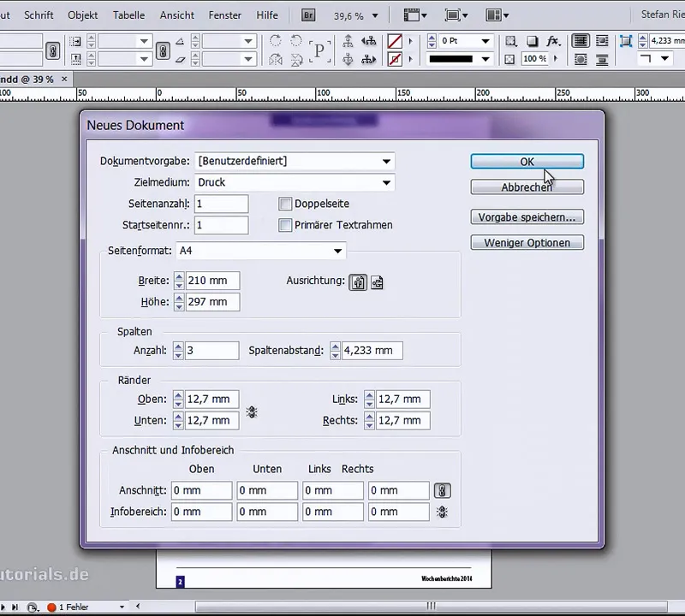Viewport: 685px width, 616px height.
Task: Toggle the margins chain link icon
Action: point(252,412)
